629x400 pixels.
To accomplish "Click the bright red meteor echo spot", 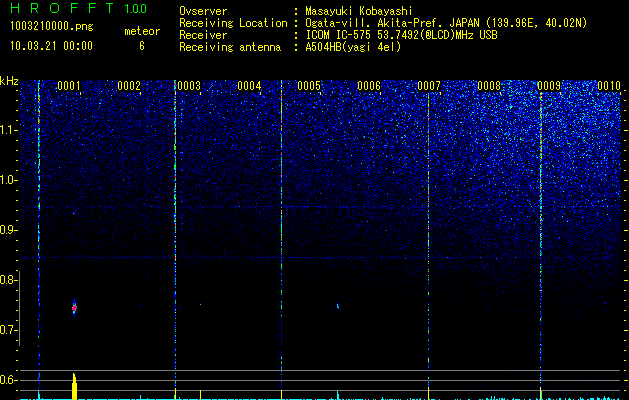I will [74, 308].
